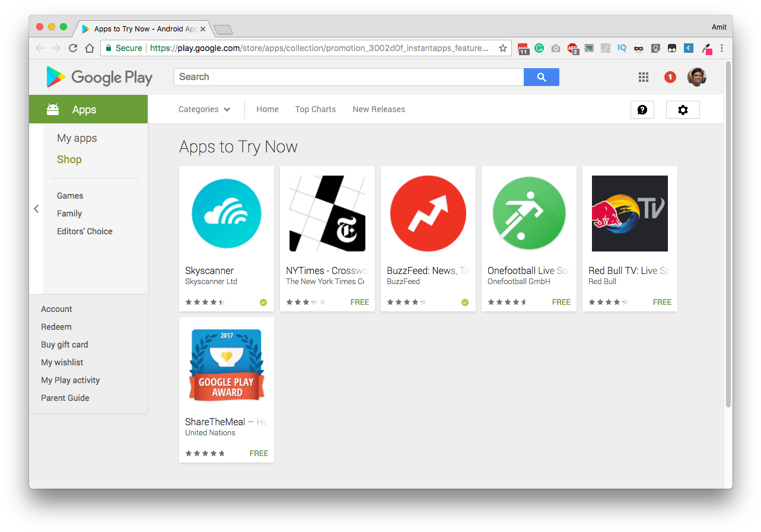
Task: Click inside the search field
Action: 349,77
